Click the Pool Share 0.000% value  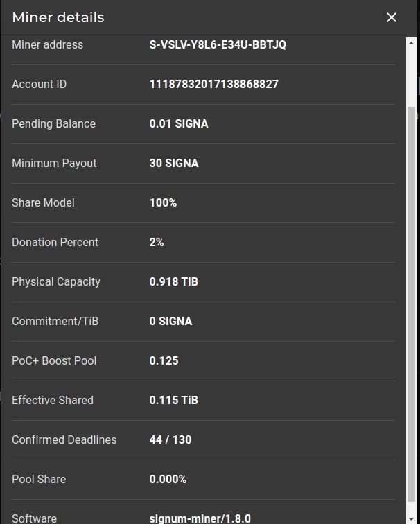click(168, 480)
